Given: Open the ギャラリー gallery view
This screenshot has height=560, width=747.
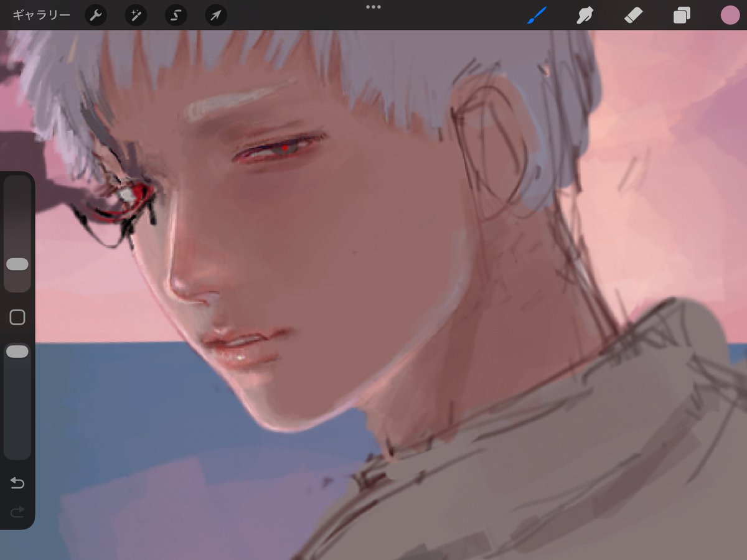Looking at the screenshot, I should click(x=41, y=16).
